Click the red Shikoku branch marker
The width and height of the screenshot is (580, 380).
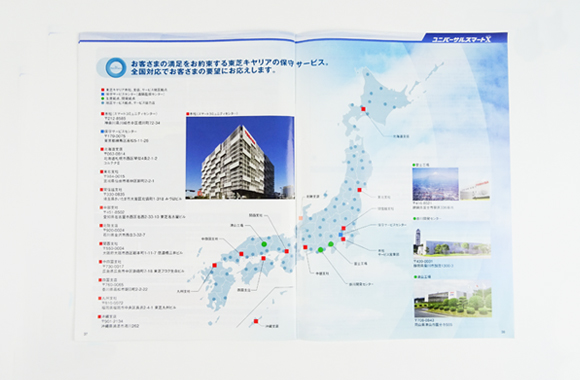click(x=263, y=258)
